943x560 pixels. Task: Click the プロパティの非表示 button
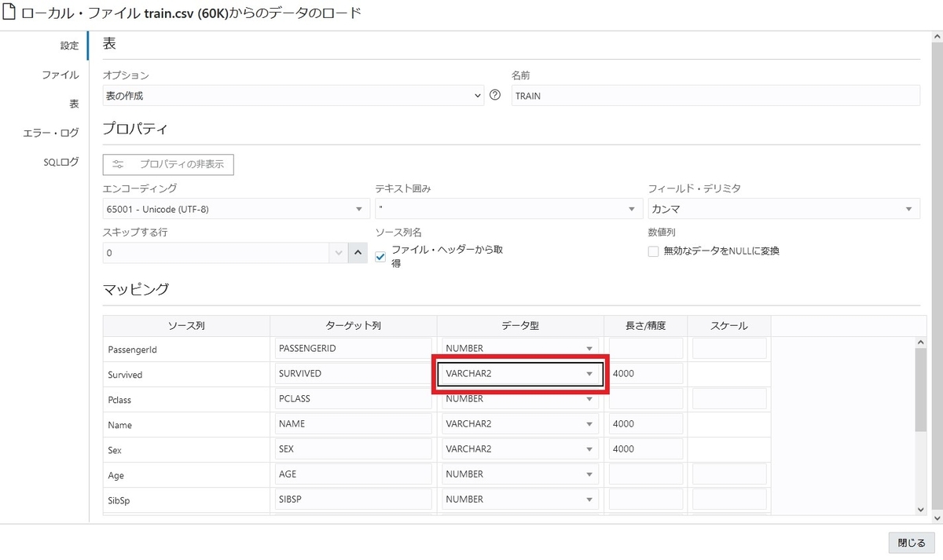(x=168, y=164)
